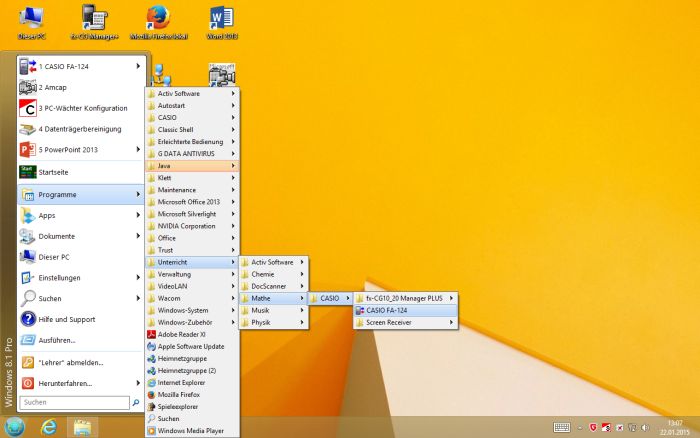Click the volume speaker tray icon

click(645, 428)
